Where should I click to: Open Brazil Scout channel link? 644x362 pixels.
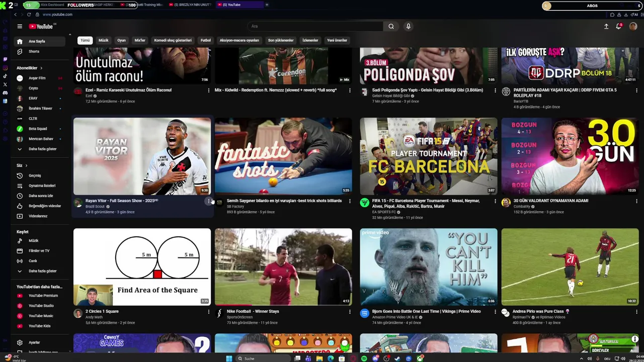click(x=95, y=206)
